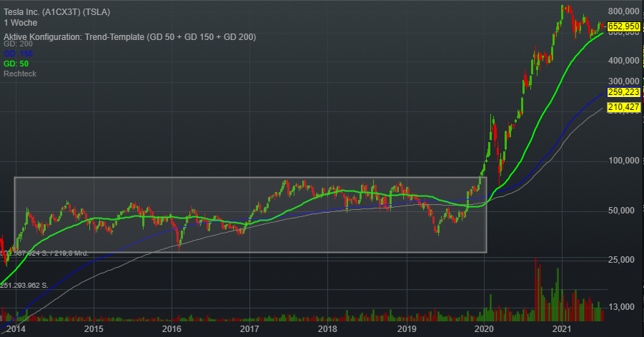The image size is (644, 337).
Task: Click the '1 Woche' timeframe label
Action: (21, 23)
